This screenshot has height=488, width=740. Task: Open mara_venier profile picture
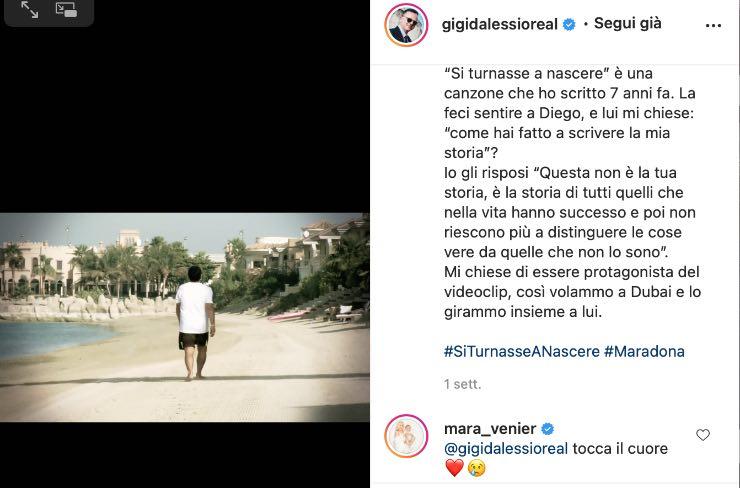point(406,436)
